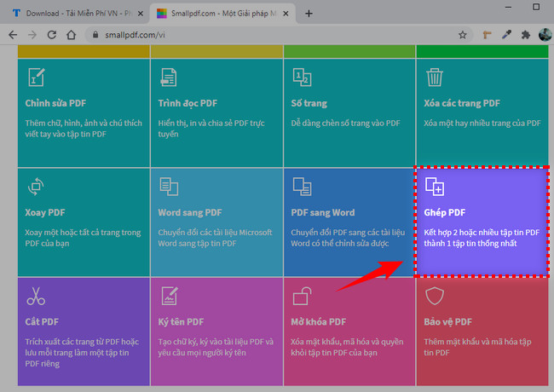This screenshot has height=392, width=554.
Task: Click the text "Thêm mật khẩu và mã hóa tập"
Action: point(477,342)
